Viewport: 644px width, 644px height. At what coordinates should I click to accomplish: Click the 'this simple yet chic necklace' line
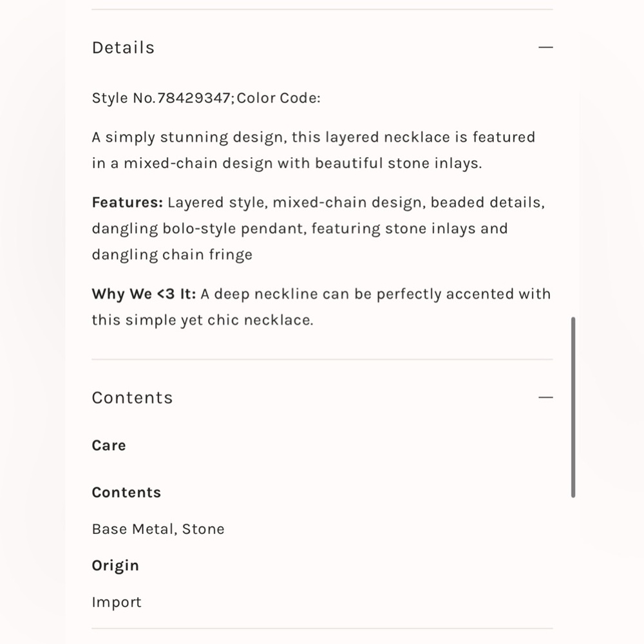point(202,320)
